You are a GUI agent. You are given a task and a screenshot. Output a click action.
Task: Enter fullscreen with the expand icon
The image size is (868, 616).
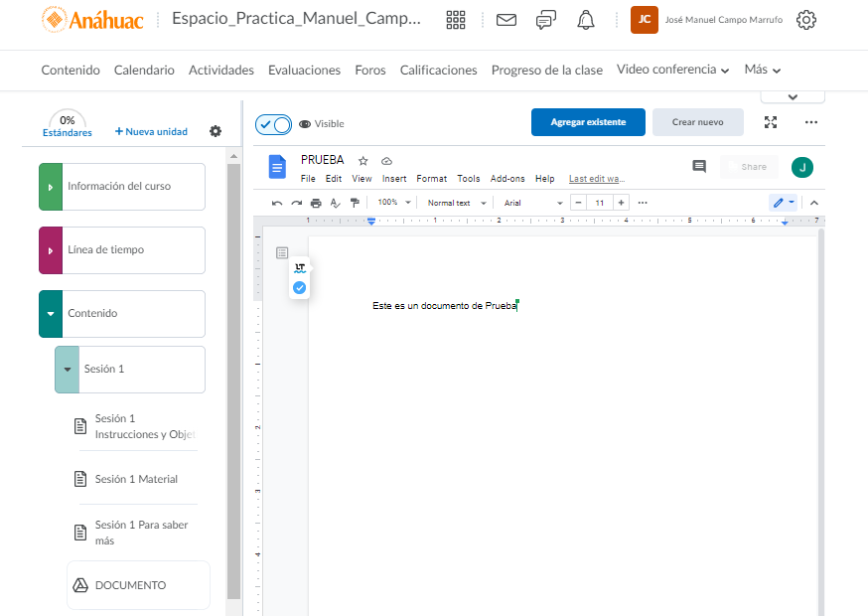771,122
